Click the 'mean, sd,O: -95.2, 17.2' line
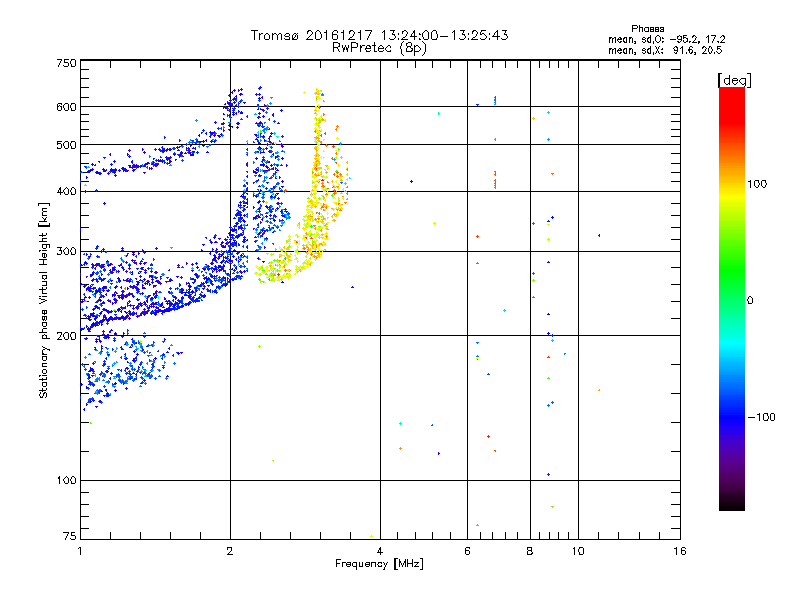Screen dimensions: 800x600 click(666, 39)
